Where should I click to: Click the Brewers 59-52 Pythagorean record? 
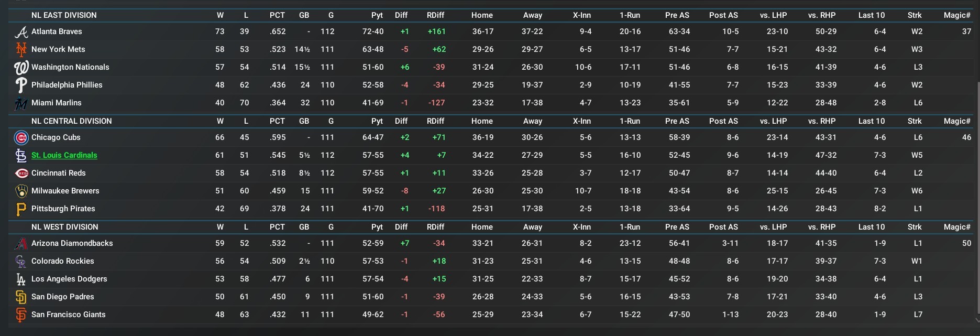(x=373, y=191)
